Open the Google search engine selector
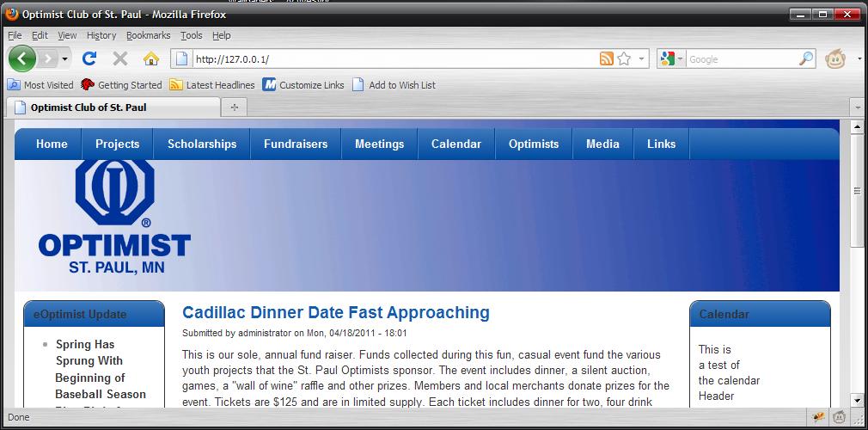 671,58
